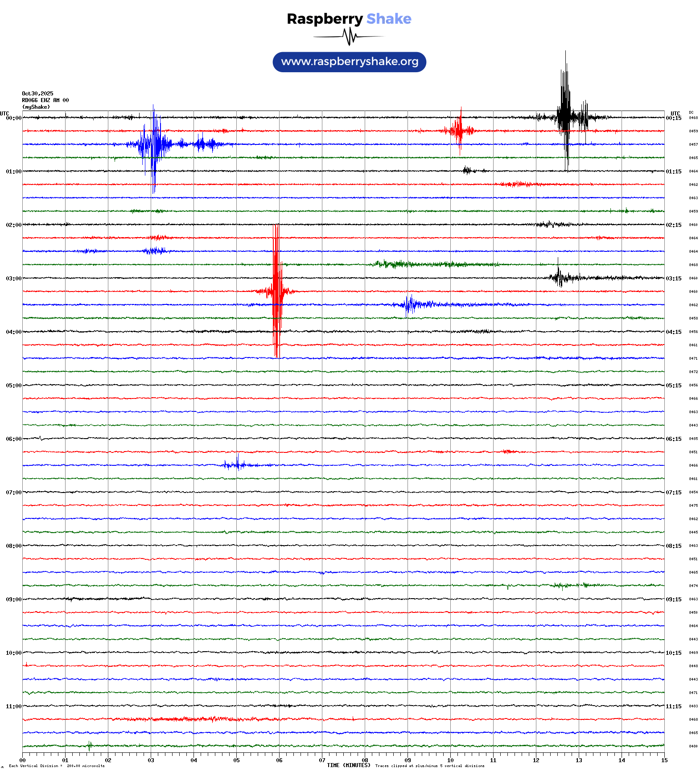Open the www.raspberryshake.org link button
The width and height of the screenshot is (700, 772).
tap(349, 62)
